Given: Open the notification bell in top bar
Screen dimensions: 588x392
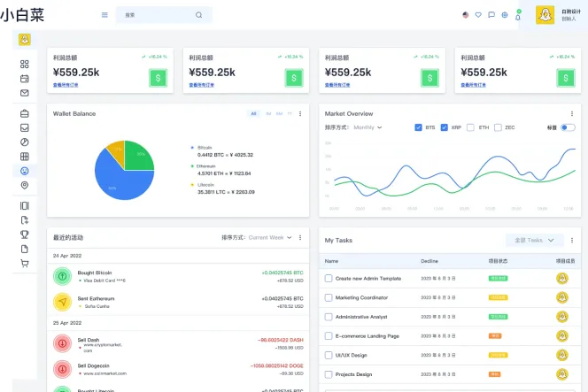Looking at the screenshot, I should (518, 15).
